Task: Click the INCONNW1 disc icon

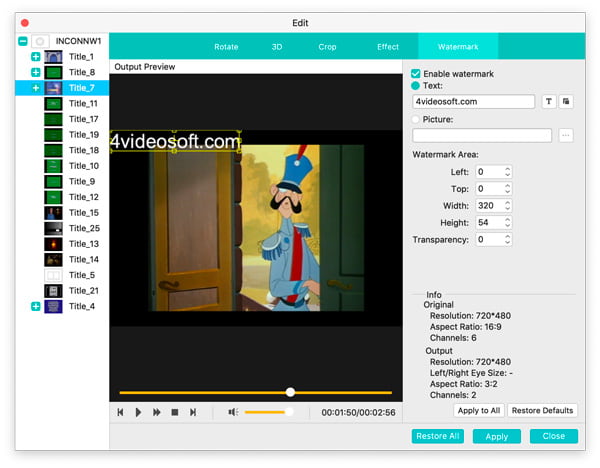Action: point(40,41)
